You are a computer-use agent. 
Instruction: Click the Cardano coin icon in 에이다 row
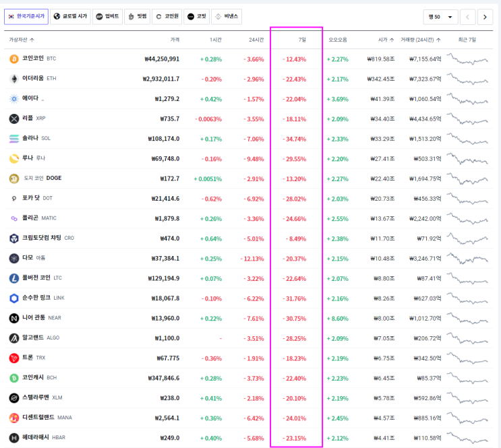13,99
